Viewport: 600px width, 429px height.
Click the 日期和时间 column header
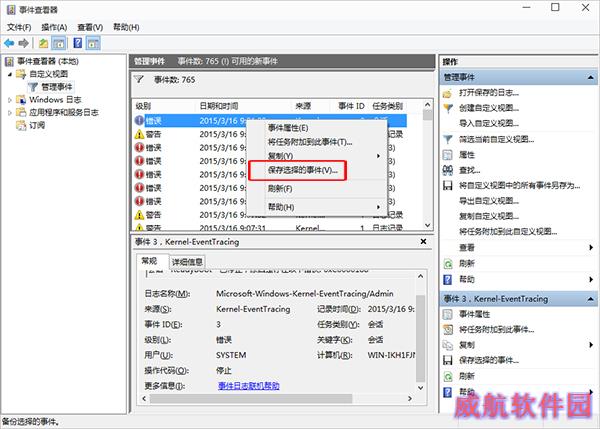coord(245,106)
